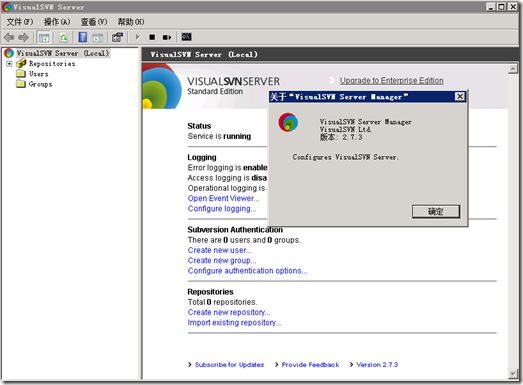Click the Create new user link
Viewport: 523px width, 385px height.
pyautogui.click(x=219, y=250)
